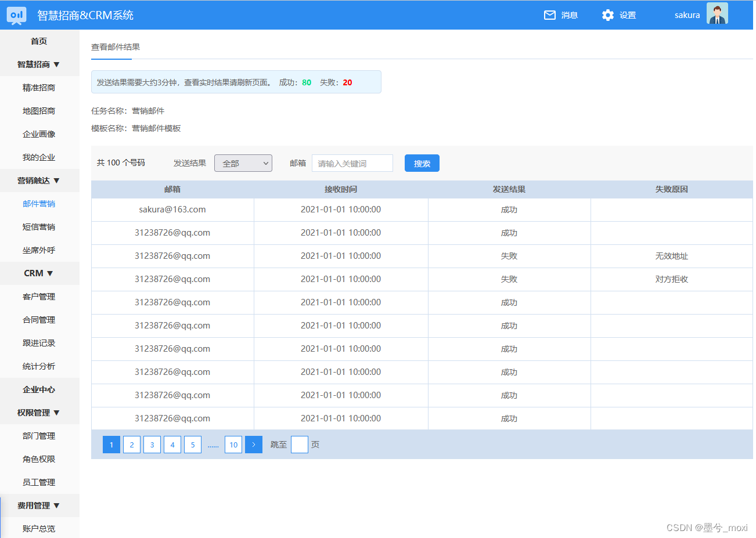This screenshot has width=756, height=538.
Task: Open 员工管理 menu item
Action: [39, 482]
